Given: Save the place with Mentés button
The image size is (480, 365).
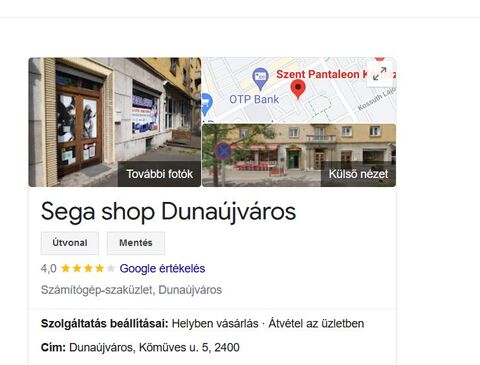Looking at the screenshot, I should pyautogui.click(x=136, y=243).
